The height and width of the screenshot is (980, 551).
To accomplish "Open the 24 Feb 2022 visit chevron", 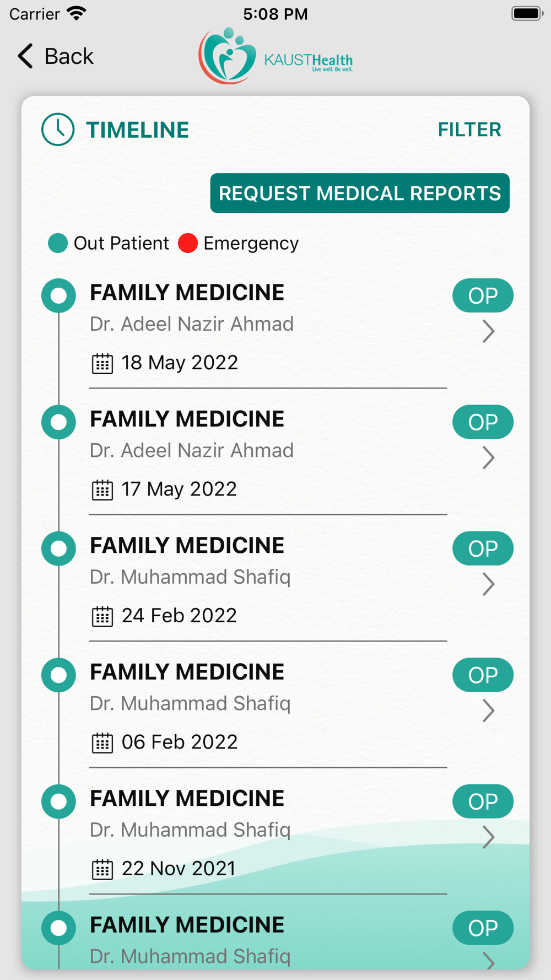I will (488, 584).
